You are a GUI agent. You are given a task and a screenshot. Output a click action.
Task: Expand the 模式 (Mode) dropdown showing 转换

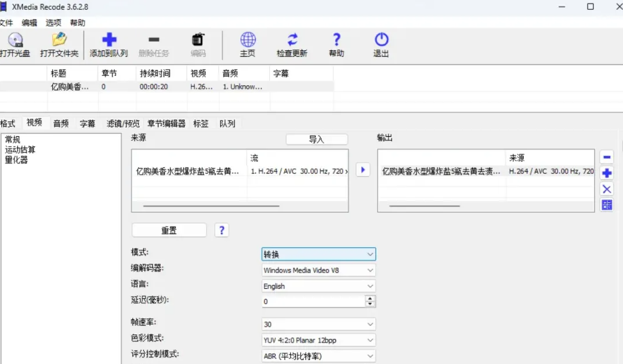318,254
